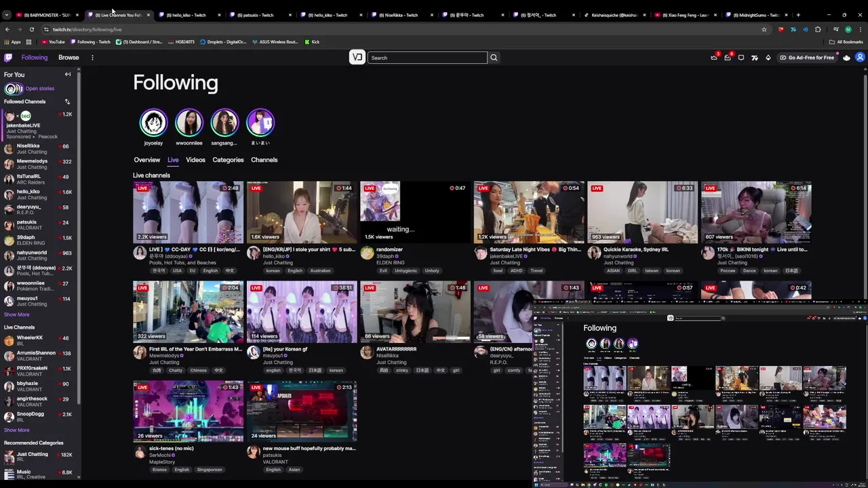Click the search magnifier button
The width and height of the screenshot is (868, 488).
pos(494,58)
